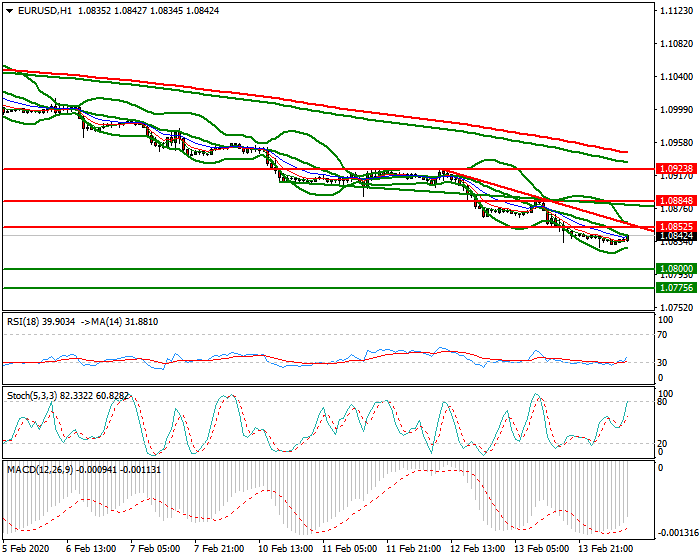Click the 5 Feb 2020 date label
This screenshot has height=560, width=700.
pos(26,548)
